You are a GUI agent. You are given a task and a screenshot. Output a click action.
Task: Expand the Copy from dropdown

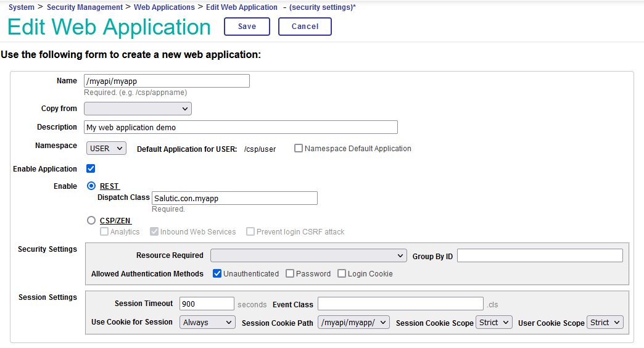138,109
